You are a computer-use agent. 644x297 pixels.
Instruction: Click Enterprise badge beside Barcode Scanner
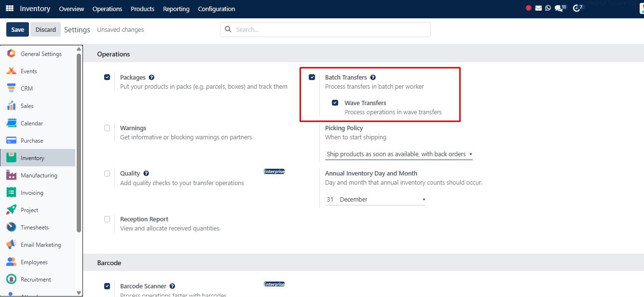[274, 284]
